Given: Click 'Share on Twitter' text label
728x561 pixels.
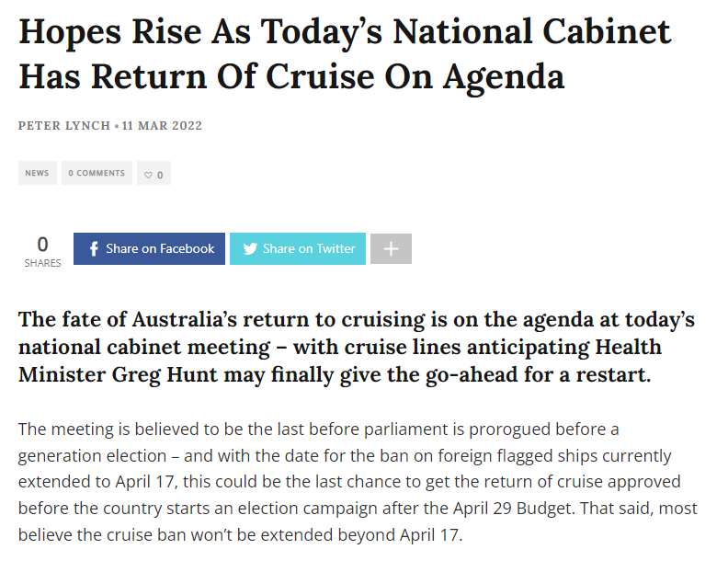Looking at the screenshot, I should (x=309, y=249).
